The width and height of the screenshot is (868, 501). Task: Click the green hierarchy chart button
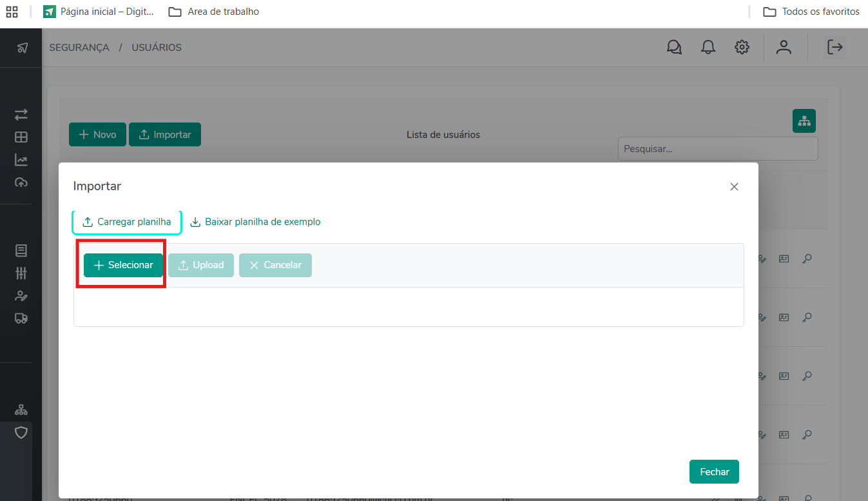point(804,121)
